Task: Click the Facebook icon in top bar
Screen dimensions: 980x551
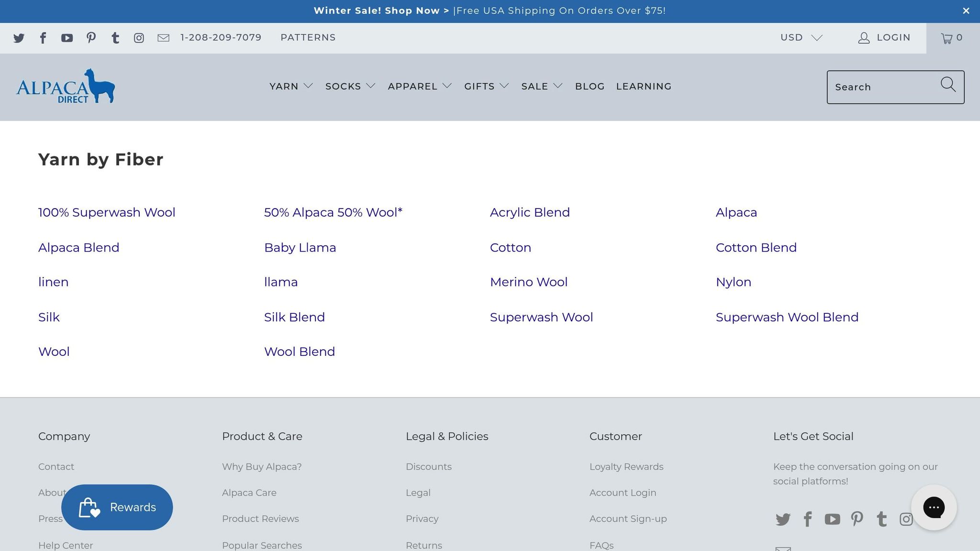Action: pyautogui.click(x=43, y=38)
